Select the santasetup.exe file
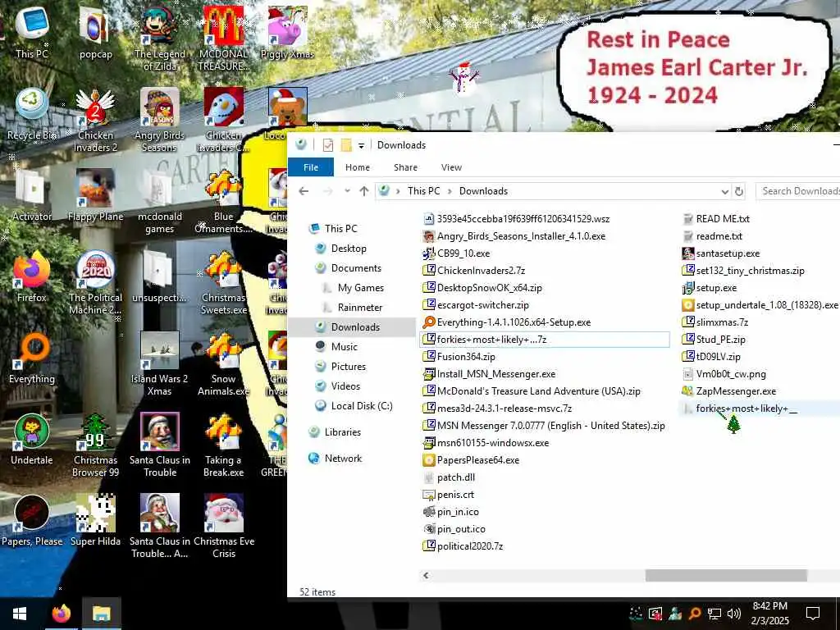The image size is (840, 630). click(728, 253)
